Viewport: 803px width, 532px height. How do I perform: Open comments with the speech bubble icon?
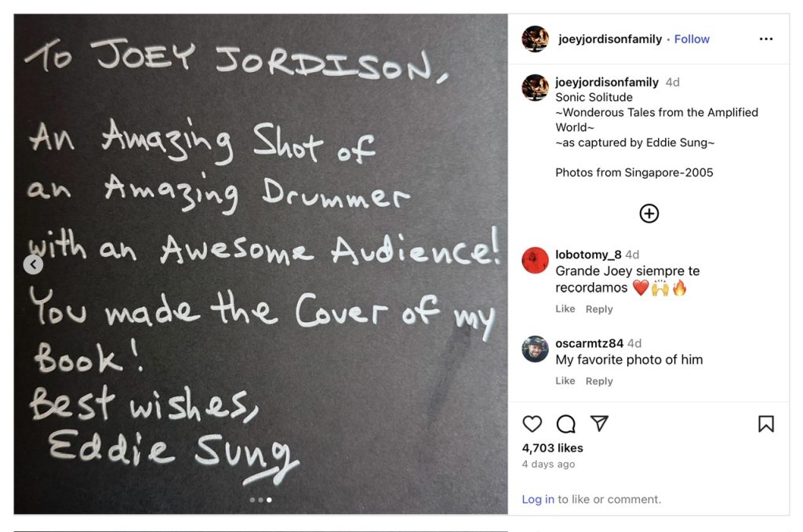coord(565,424)
